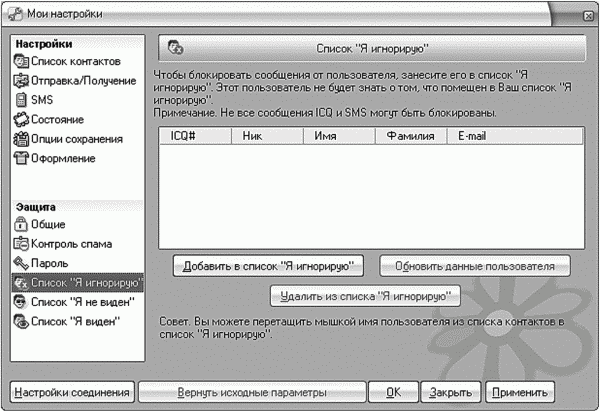Click the Опции сохранения icon
This screenshot has width=600, height=411.
(x=21, y=139)
